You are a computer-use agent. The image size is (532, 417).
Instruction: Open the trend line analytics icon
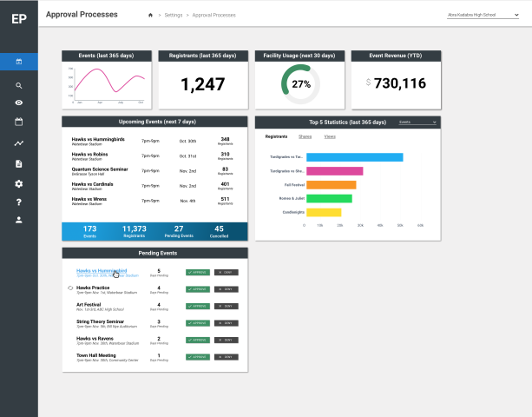19,143
